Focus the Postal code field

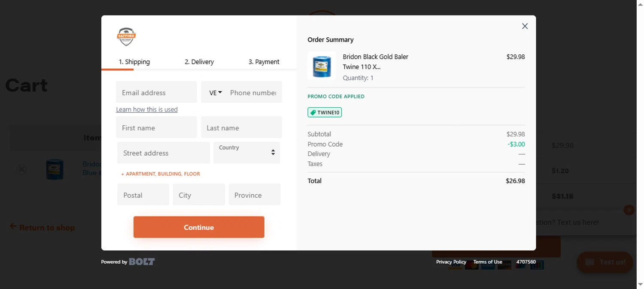pos(143,195)
